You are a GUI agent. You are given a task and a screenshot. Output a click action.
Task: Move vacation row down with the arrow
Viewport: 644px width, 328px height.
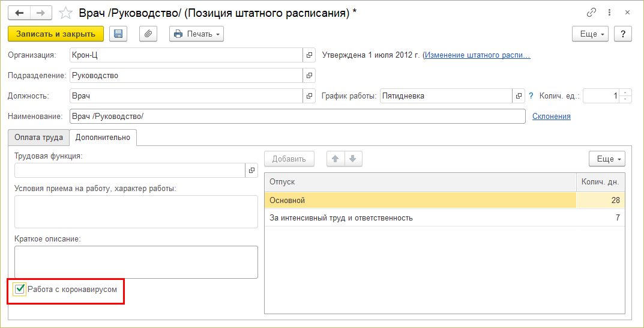(353, 159)
